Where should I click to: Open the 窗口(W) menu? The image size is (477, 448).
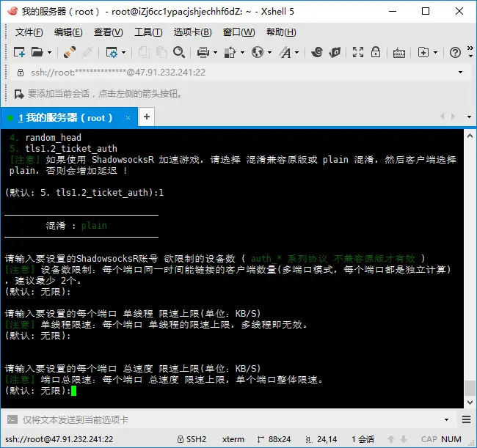tap(238, 32)
